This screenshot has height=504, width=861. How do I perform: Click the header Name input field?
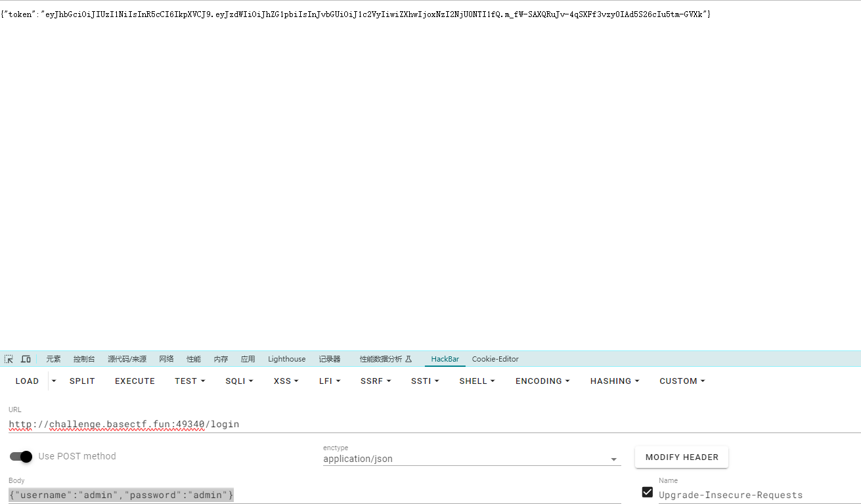tap(759, 495)
